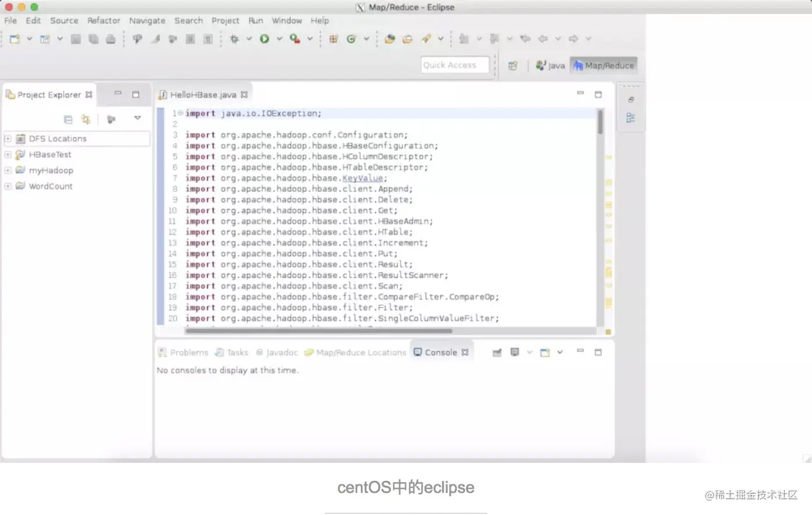This screenshot has height=515, width=812.
Task: Expand the myHadoop project node
Action: click(8, 171)
